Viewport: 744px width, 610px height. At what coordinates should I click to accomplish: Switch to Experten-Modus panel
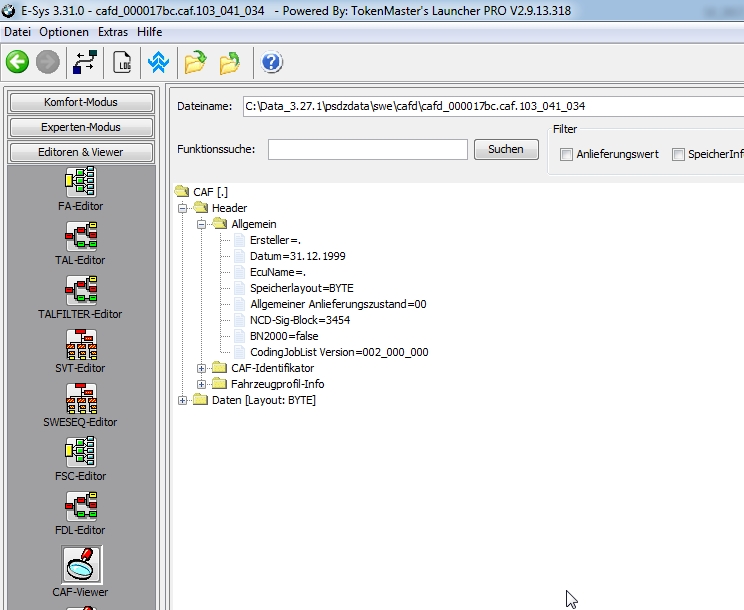coord(81,127)
